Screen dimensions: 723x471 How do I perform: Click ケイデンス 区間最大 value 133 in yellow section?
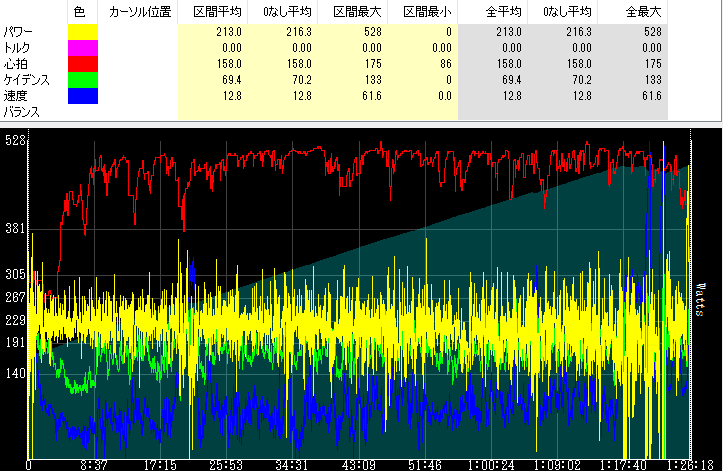point(373,80)
